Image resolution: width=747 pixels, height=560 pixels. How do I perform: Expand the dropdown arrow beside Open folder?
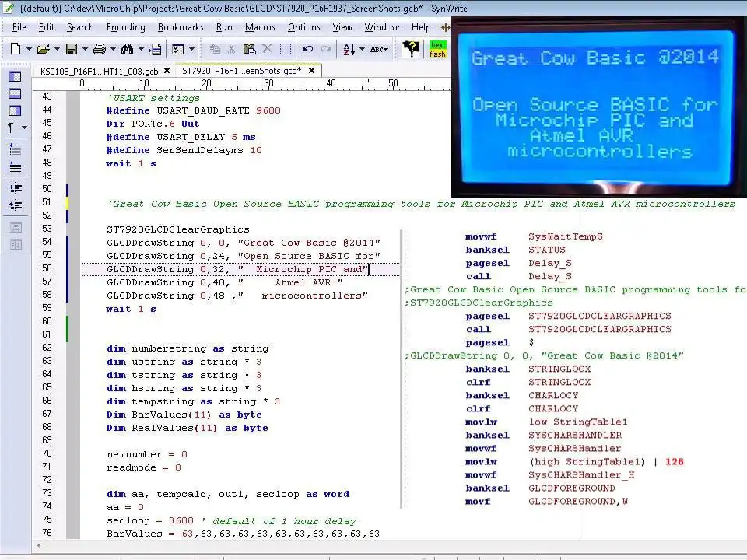coord(57,48)
